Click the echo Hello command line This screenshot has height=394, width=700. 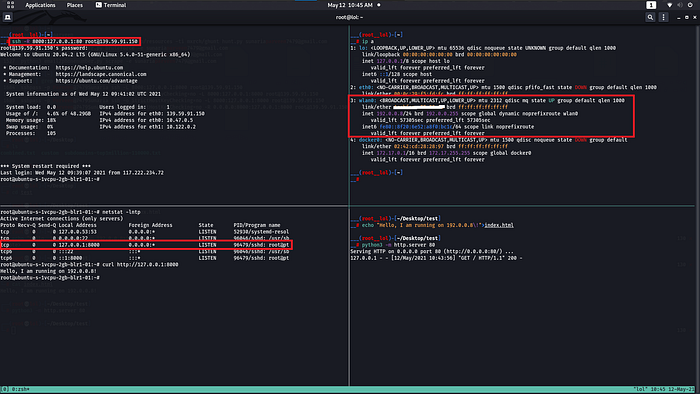438,225
